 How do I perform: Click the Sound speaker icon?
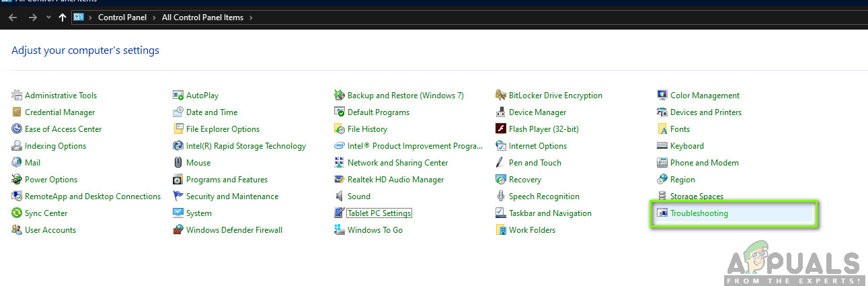[340, 196]
